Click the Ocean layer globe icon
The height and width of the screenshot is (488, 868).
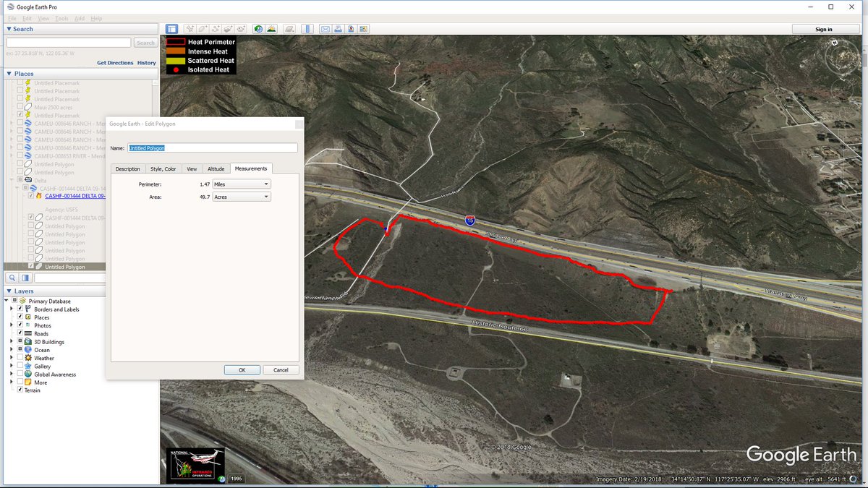(28, 350)
